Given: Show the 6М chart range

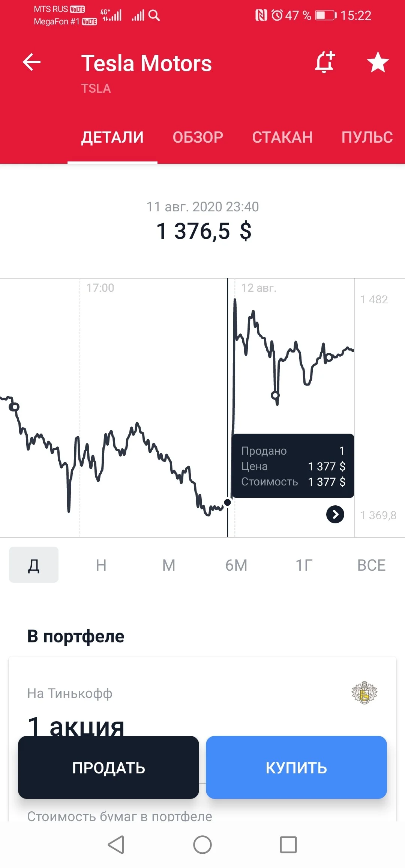Looking at the screenshot, I should (236, 565).
